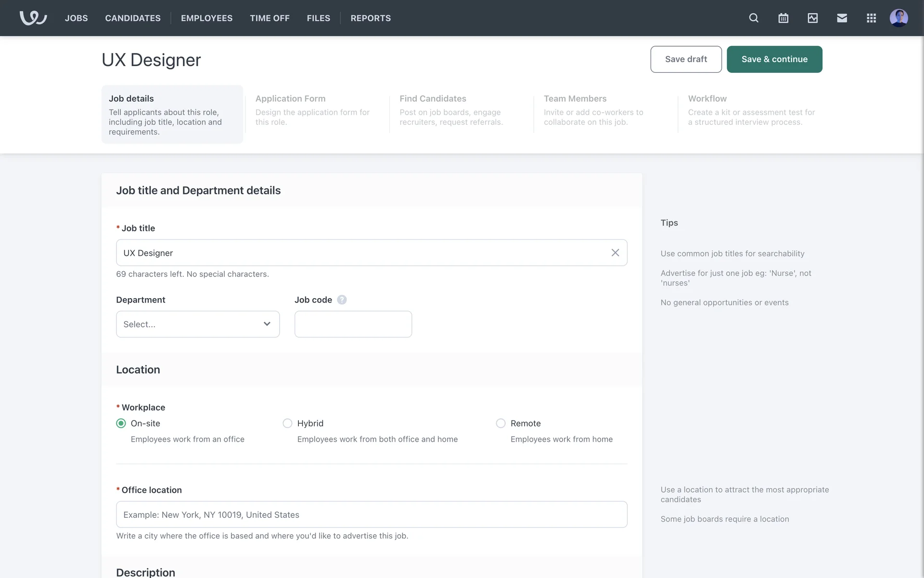Screen dimensions: 924x578
Task: Open the calendar icon in header
Action: tap(783, 18)
